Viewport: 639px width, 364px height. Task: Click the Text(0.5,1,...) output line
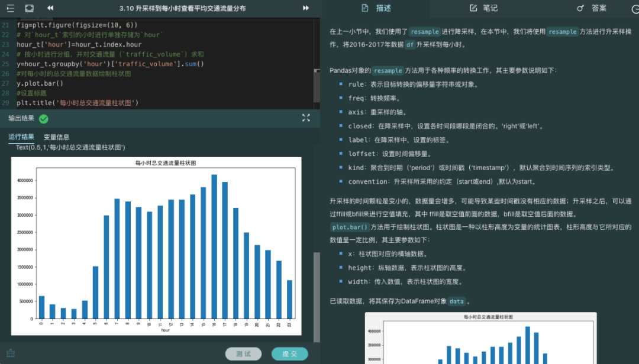tap(70, 147)
